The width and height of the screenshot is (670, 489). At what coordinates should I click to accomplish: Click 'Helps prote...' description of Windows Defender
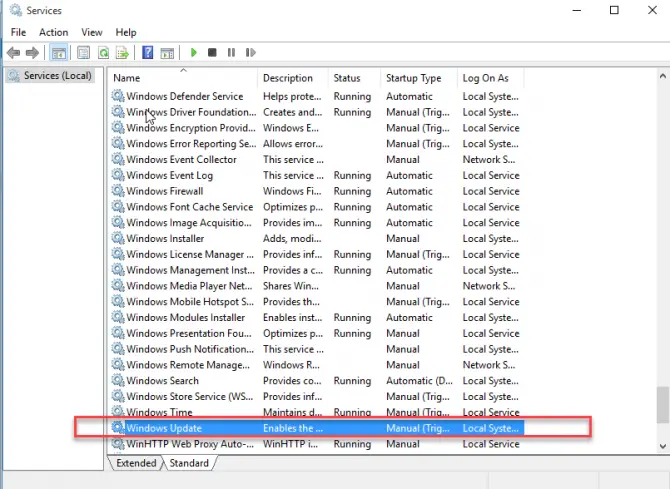(x=292, y=96)
